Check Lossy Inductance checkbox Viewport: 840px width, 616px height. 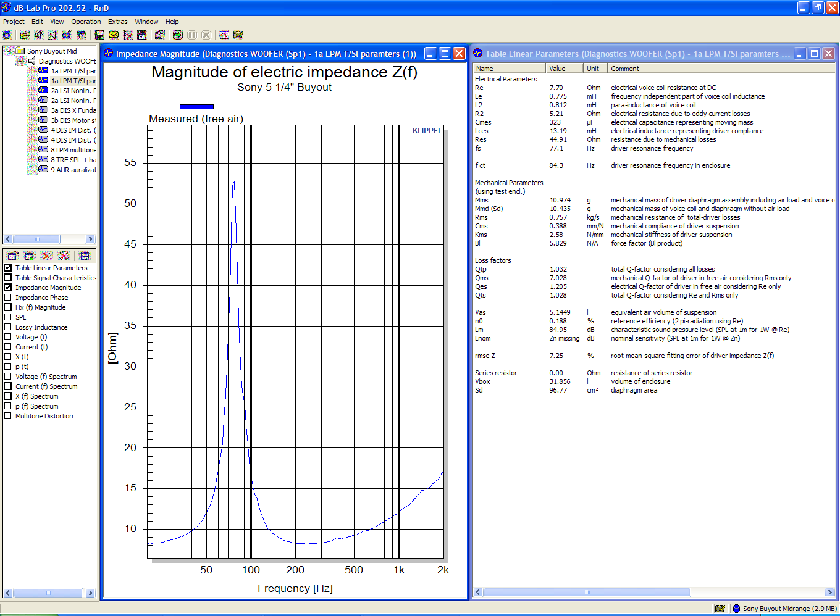click(8, 327)
